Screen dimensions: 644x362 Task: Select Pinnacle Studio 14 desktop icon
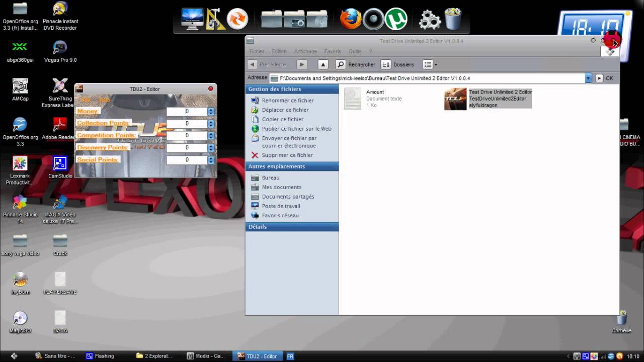coord(20,209)
